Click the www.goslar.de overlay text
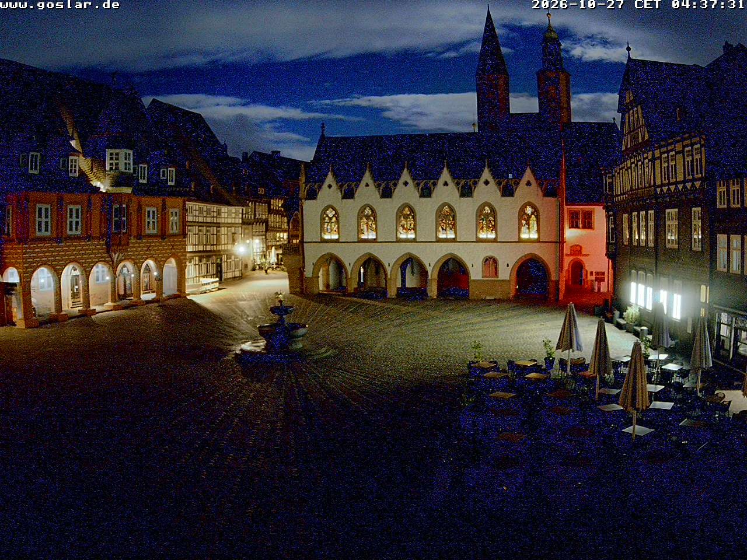The width and height of the screenshot is (747, 560). click(60, 5)
